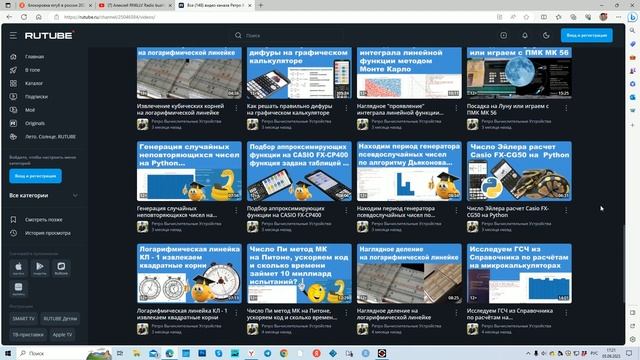This screenshot has width=640, height=360.
Task: Click browser back arrow
Action: (9, 17)
